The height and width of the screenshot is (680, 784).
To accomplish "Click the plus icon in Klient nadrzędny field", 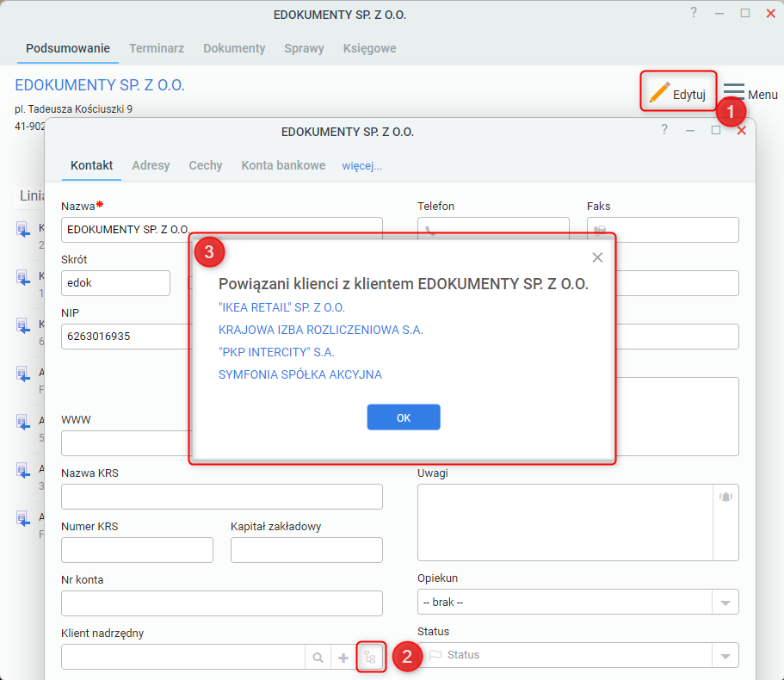I will [x=343, y=657].
